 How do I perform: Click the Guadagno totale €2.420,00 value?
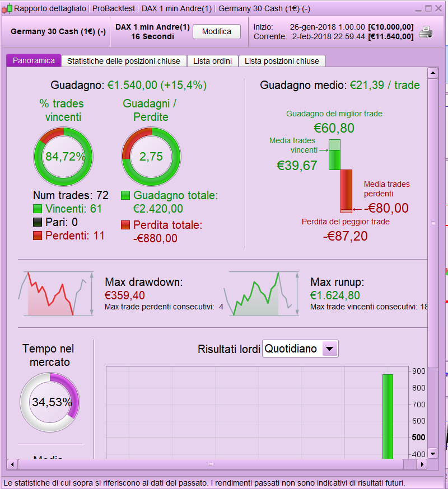click(158, 209)
